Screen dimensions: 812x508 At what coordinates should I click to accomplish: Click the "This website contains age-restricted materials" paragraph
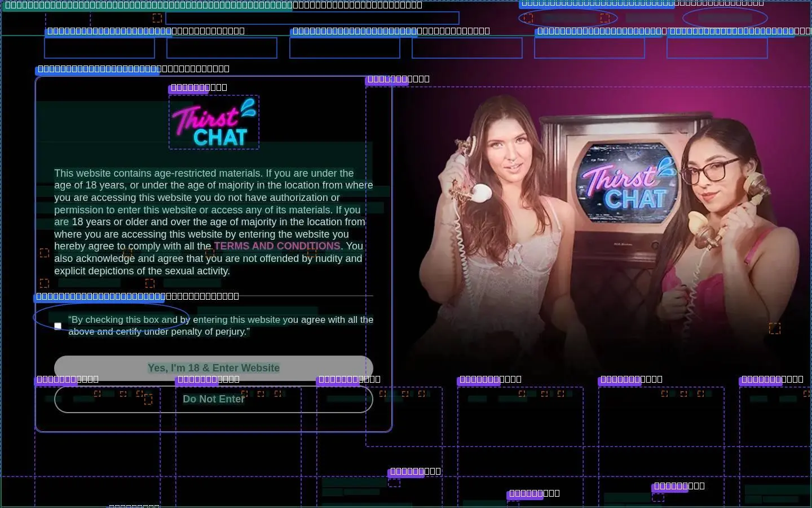tap(214, 222)
